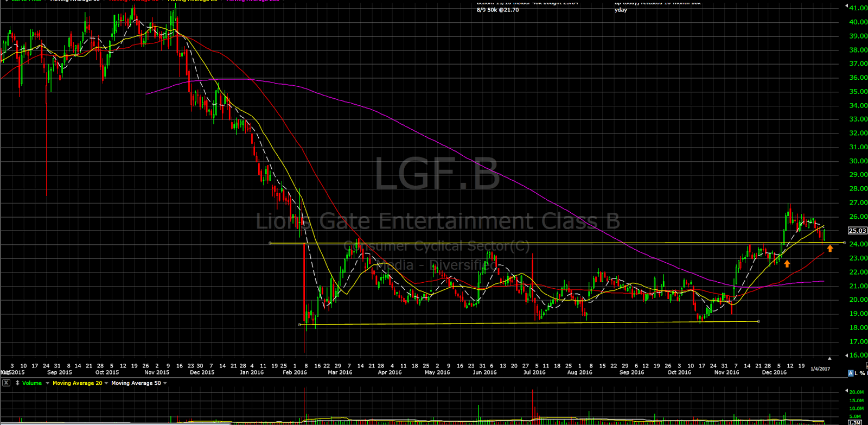Select the 'yday' annotation text
Image resolution: width=868 pixels, height=425 pixels.
[x=621, y=10]
